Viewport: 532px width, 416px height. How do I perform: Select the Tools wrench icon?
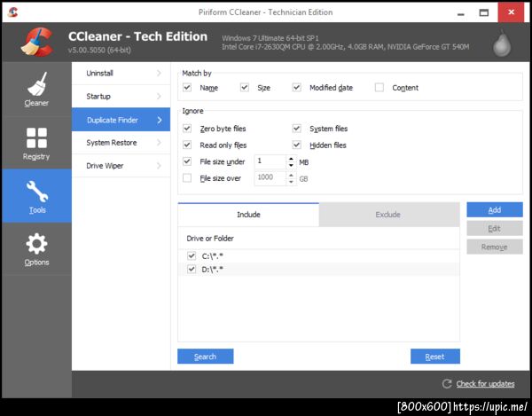pyautogui.click(x=37, y=192)
